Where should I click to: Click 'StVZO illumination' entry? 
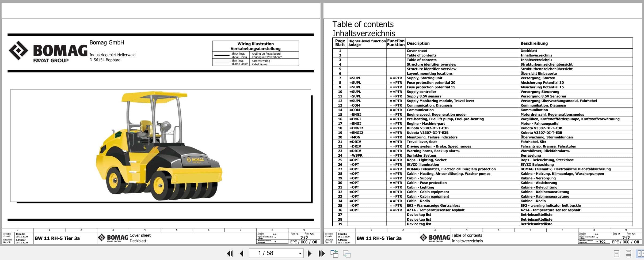point(423,165)
